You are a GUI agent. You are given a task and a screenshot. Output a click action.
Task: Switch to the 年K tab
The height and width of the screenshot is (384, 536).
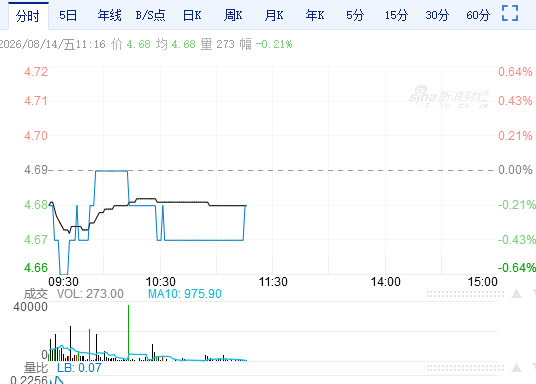(x=315, y=15)
